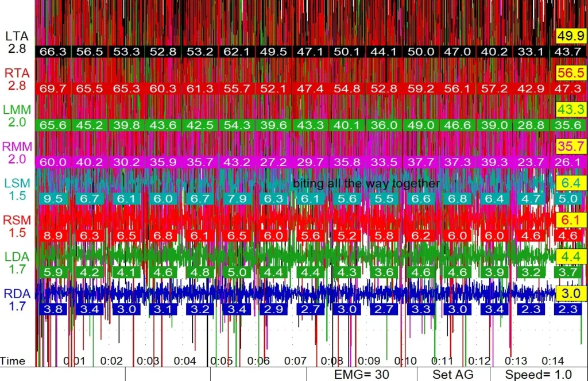Select the RDA channel label
Image resolution: width=588 pixels, height=381 pixels.
17,294
